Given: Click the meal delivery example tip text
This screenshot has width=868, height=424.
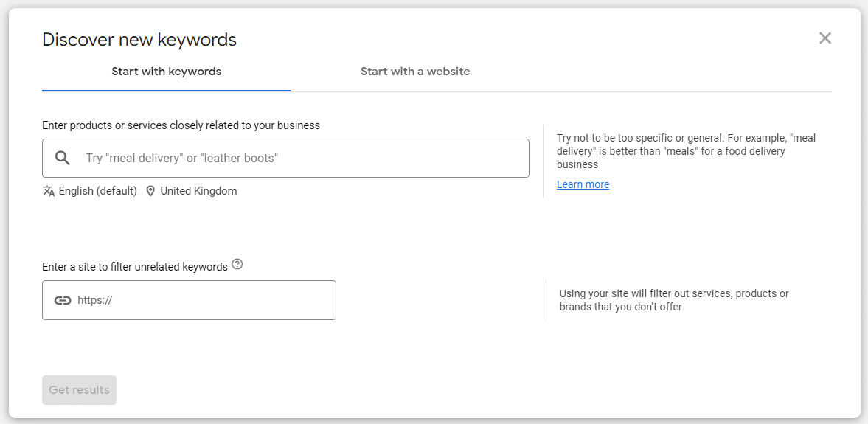Looking at the screenshot, I should [686, 151].
